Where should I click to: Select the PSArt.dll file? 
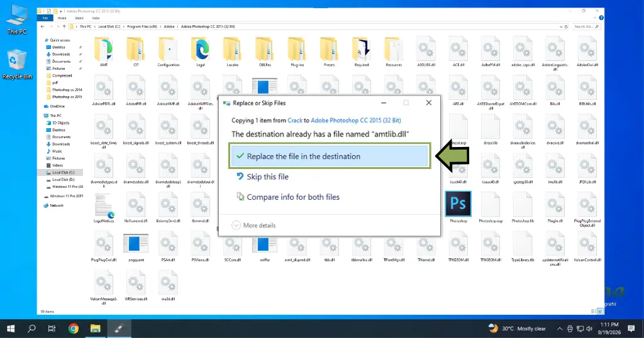point(168,246)
